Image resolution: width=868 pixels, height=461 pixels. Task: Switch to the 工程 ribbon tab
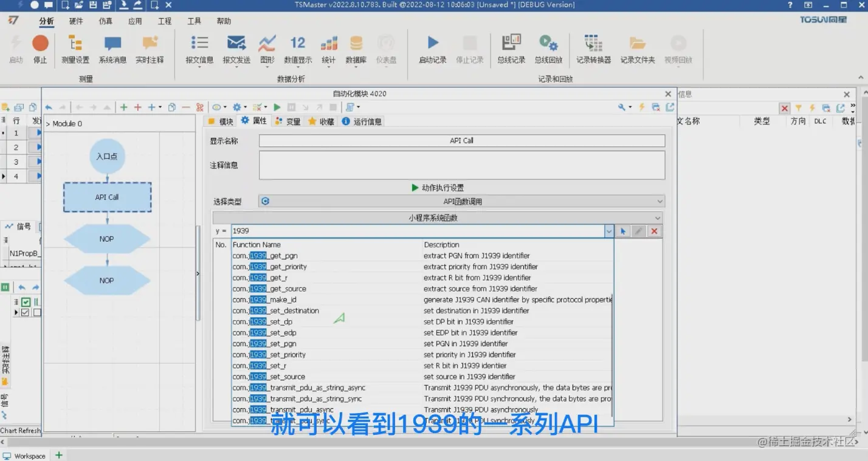click(x=165, y=21)
